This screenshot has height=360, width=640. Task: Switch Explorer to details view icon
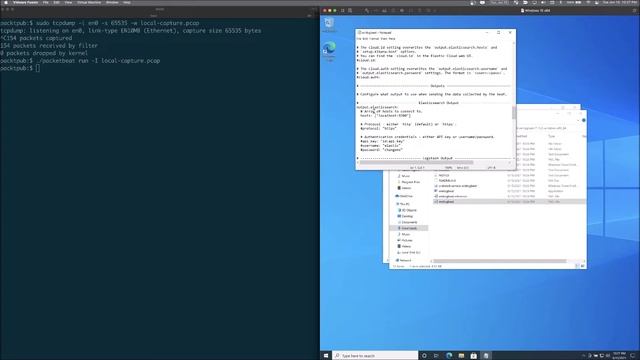(x=577, y=266)
